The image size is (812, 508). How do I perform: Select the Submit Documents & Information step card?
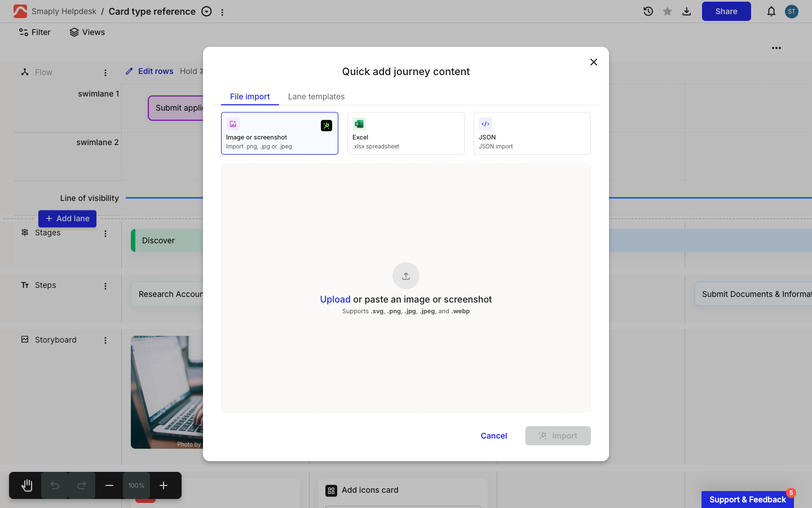[753, 294]
